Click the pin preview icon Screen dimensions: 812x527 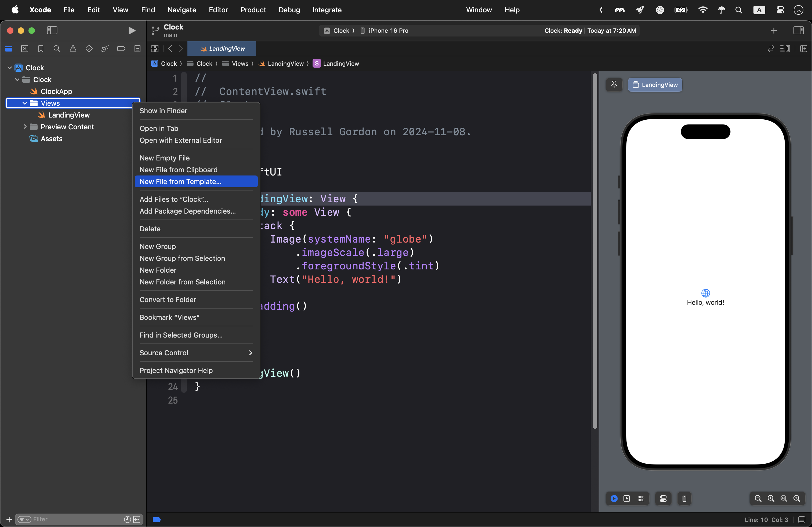point(614,85)
